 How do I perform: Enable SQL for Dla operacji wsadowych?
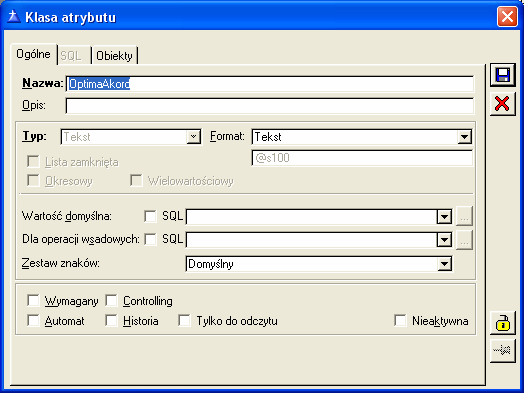click(150, 239)
